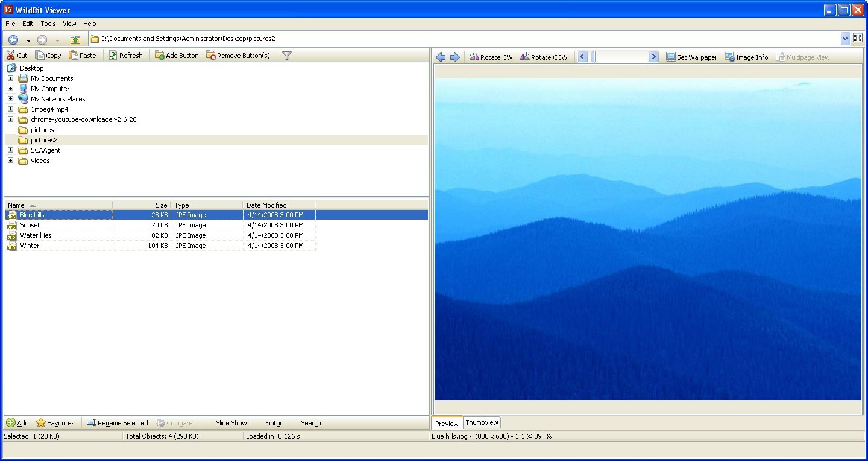
Task: Open Favorites from bottom toolbar
Action: [55, 423]
